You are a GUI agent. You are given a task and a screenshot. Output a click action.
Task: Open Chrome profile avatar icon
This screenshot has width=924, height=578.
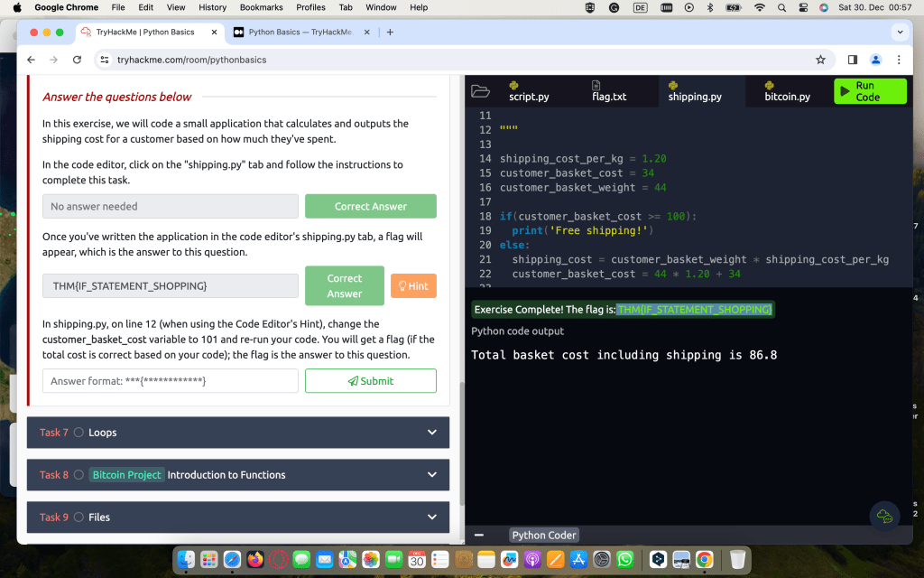[x=875, y=60]
